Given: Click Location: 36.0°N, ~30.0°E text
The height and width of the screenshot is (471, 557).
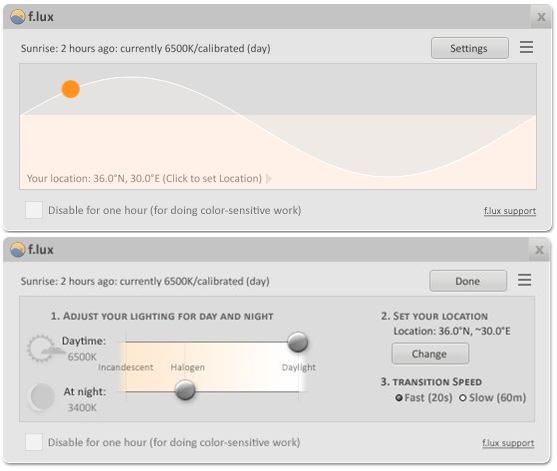Looking at the screenshot, I should point(451,331).
